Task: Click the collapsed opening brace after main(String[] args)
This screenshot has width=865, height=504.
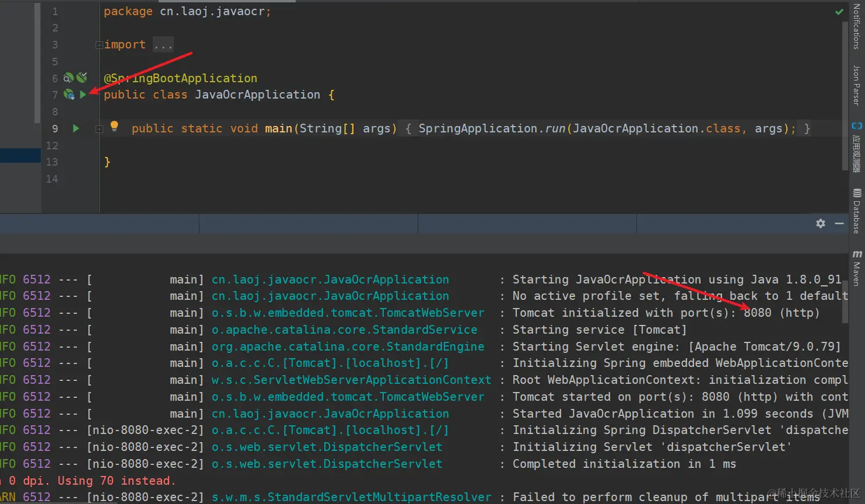Action: pyautogui.click(x=408, y=129)
